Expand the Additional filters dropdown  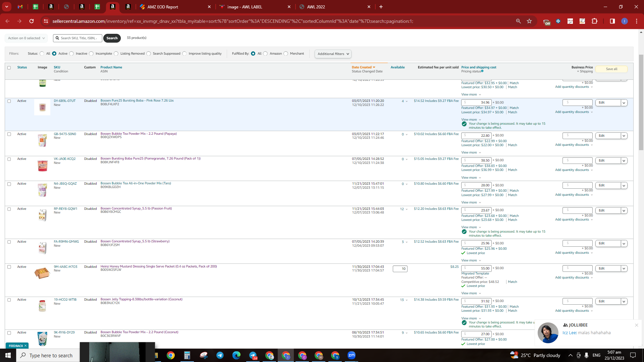[x=333, y=54]
